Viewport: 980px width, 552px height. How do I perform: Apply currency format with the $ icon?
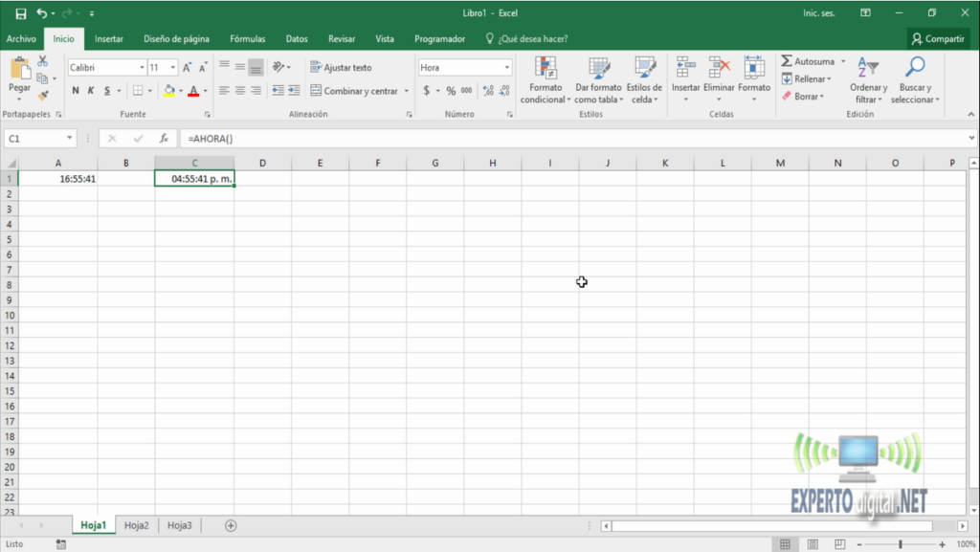427,90
